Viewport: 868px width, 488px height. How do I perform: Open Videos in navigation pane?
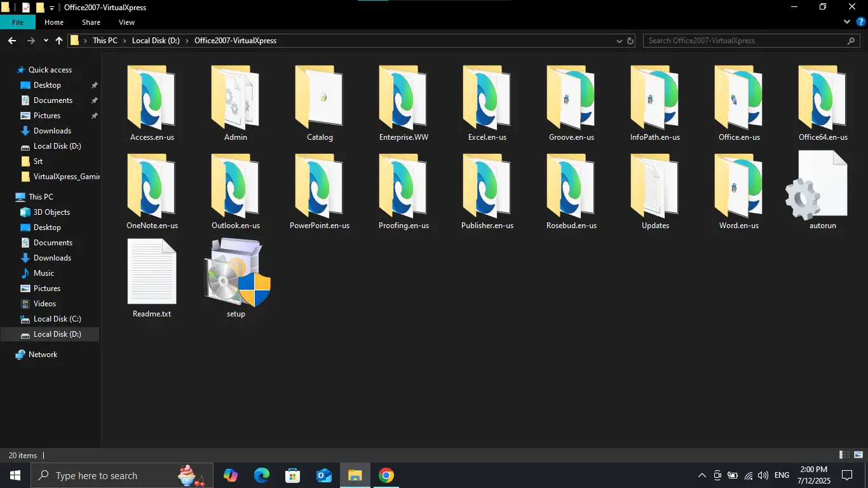click(44, 304)
